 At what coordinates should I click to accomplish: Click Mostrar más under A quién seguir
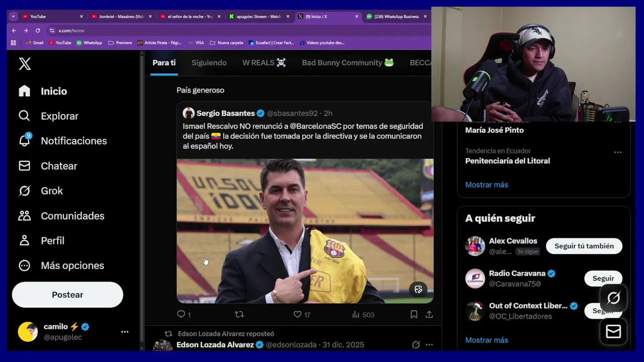487,340
